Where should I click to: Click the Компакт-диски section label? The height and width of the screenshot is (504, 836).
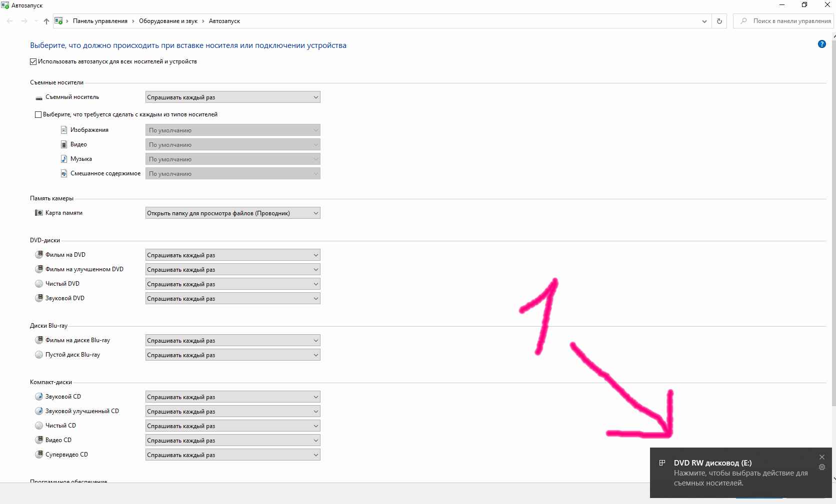pos(51,382)
